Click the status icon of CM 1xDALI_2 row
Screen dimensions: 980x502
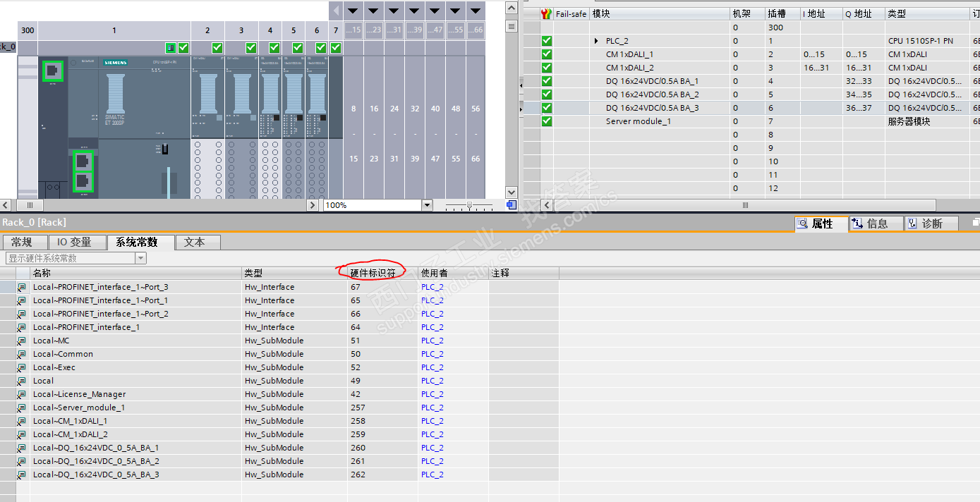[x=546, y=68]
